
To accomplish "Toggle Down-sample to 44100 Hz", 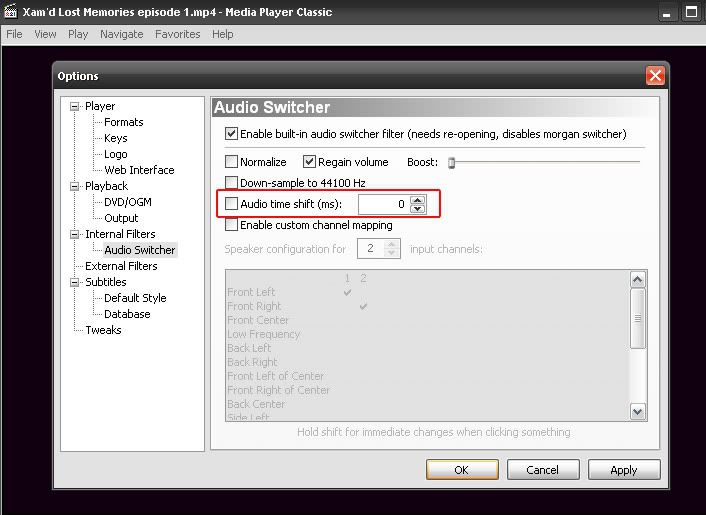I will (232, 183).
